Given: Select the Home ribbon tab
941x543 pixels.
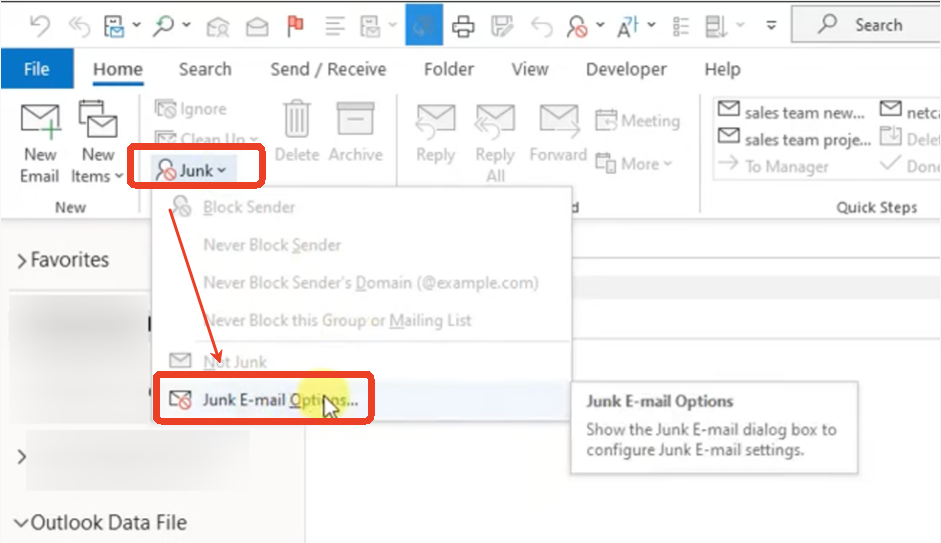Looking at the screenshot, I should click(118, 70).
